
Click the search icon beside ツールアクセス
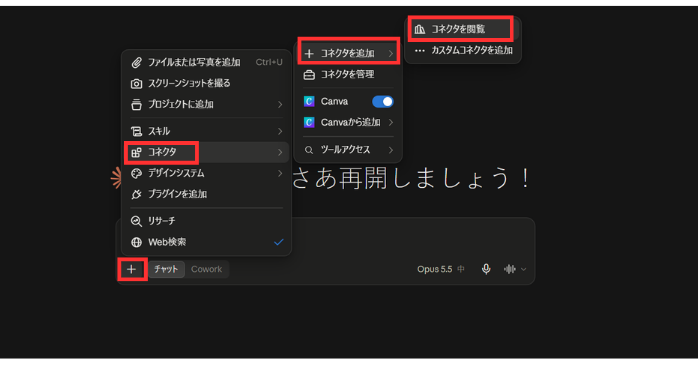tap(308, 150)
